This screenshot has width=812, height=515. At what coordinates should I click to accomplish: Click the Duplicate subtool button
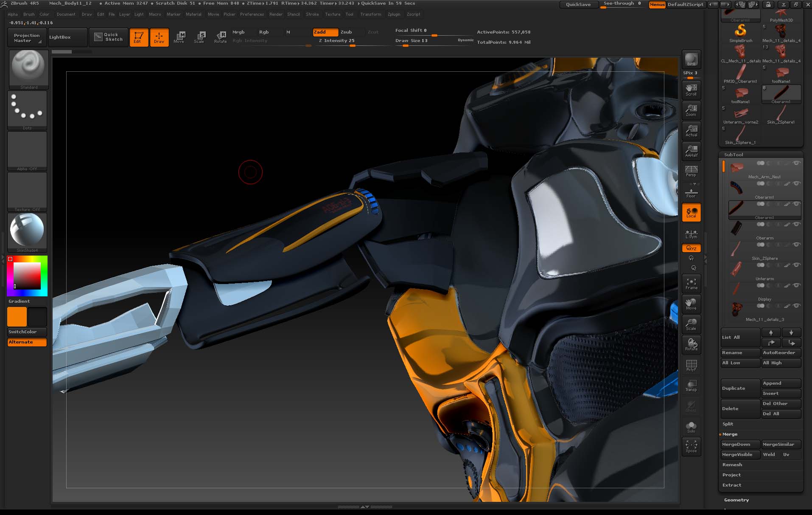tap(740, 388)
